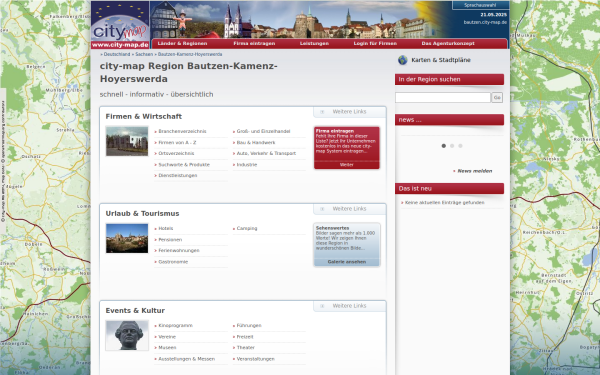Select the first news carousel dot
This screenshot has width=600, height=375.
click(x=443, y=146)
